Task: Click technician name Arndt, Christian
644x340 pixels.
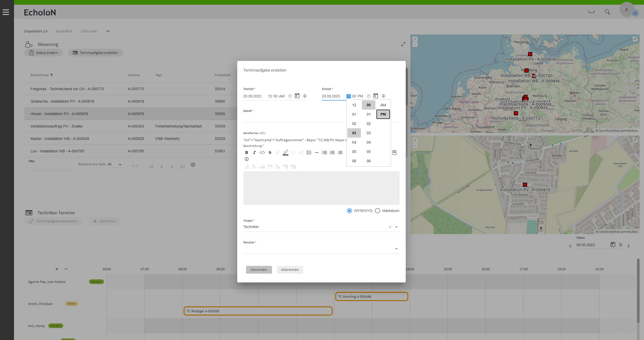Action: pyautogui.click(x=40, y=304)
